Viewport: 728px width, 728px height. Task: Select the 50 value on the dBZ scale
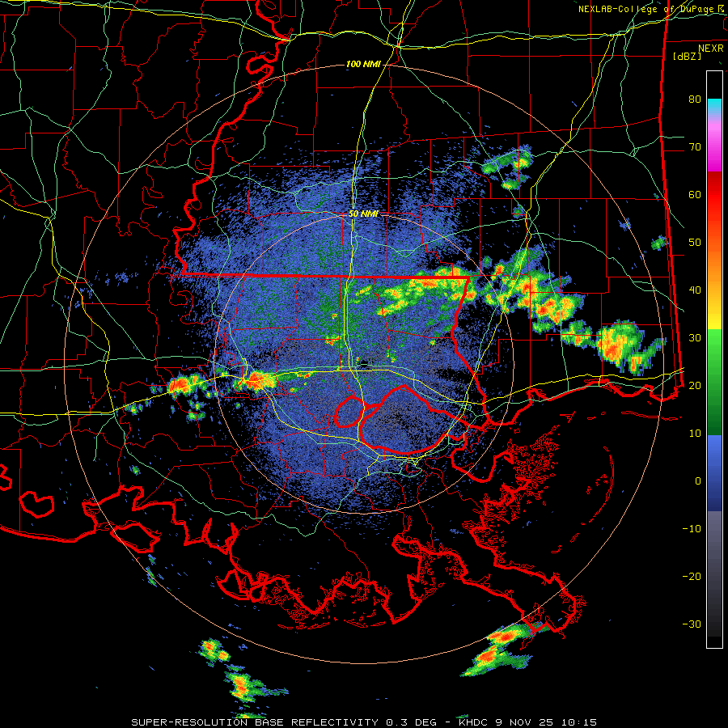695,243
